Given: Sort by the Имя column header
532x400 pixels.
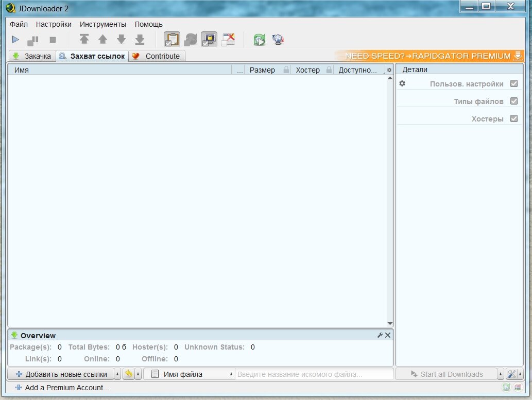Looking at the screenshot, I should 119,70.
